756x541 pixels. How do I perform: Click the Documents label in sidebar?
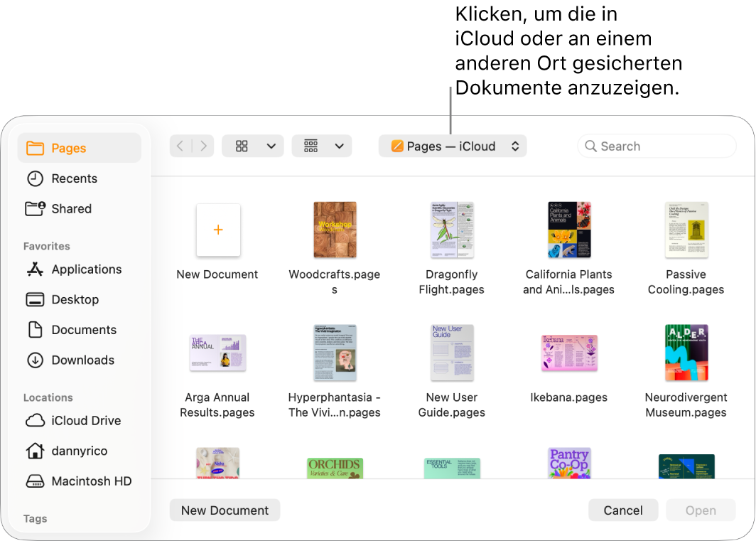click(x=84, y=330)
